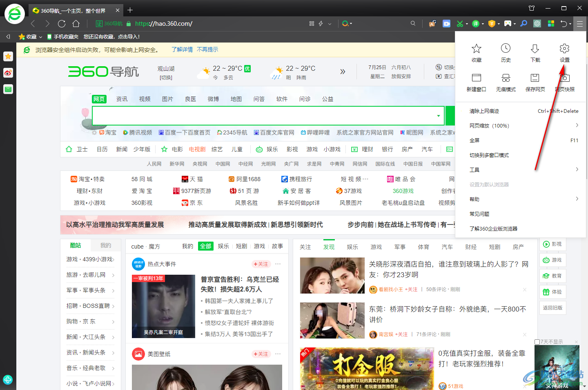Click 新建窗口 icon in menu
The height and width of the screenshot is (390, 588).
tap(477, 83)
